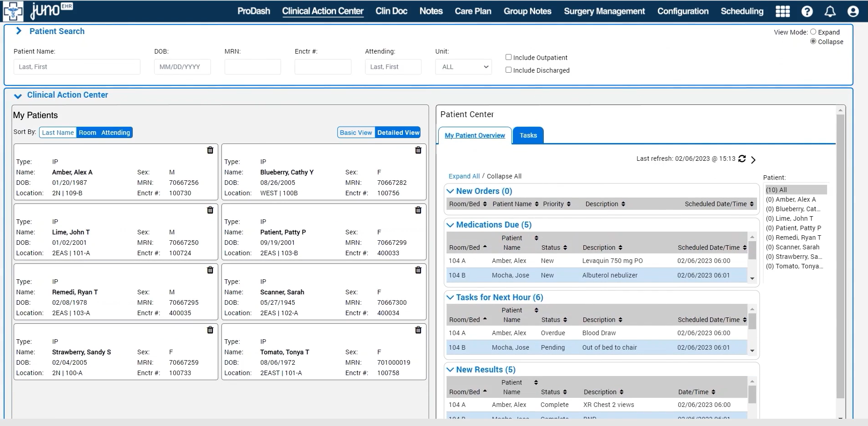Switch to My Patient Overview tab
868x426 pixels.
click(475, 135)
